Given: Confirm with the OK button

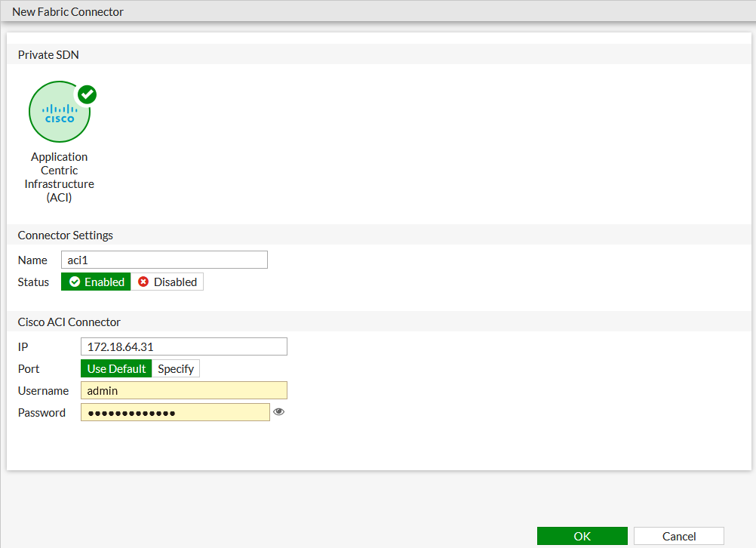Looking at the screenshot, I should (582, 536).
